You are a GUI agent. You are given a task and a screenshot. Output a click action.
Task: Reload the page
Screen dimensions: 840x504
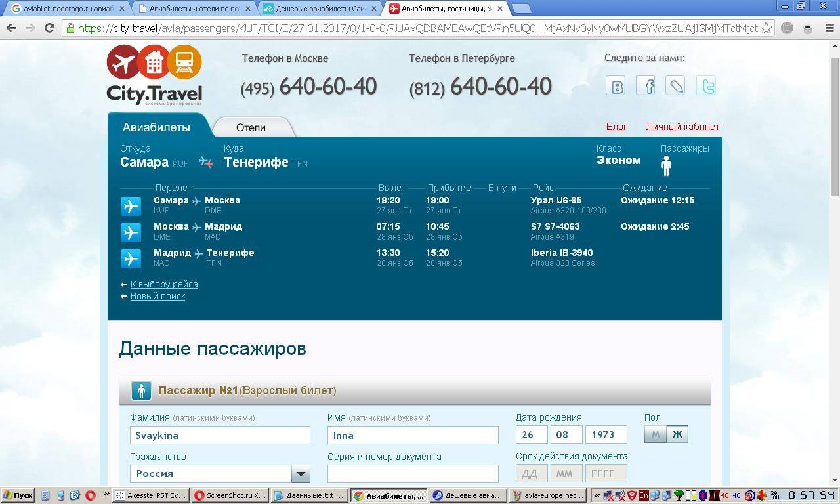(49, 28)
